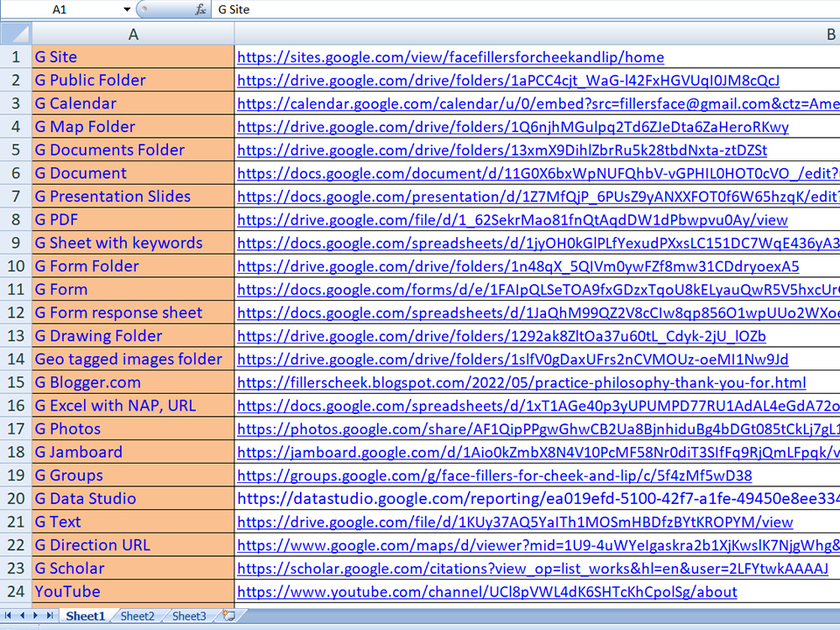Go to last sheet navigation arrow
The image size is (840, 630).
tap(50, 616)
